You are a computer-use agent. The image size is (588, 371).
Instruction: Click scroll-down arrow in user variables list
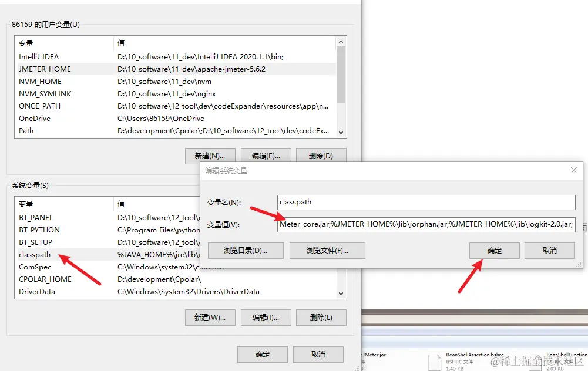(341, 132)
